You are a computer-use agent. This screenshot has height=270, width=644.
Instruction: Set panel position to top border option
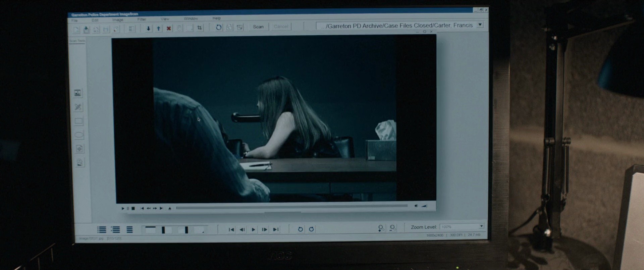(x=150, y=230)
